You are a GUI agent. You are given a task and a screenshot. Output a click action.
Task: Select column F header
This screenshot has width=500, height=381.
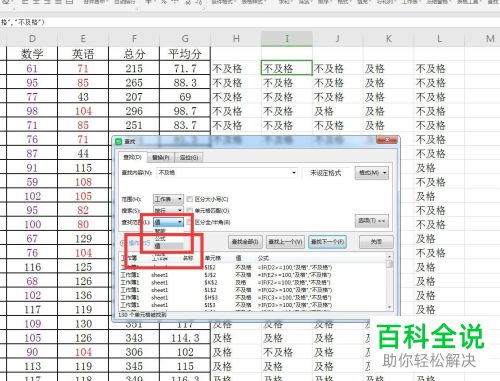[134, 39]
